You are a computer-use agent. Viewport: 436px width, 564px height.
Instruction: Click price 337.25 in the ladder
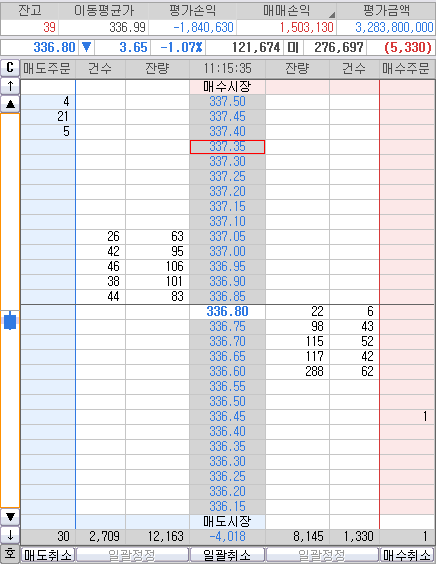227,177
